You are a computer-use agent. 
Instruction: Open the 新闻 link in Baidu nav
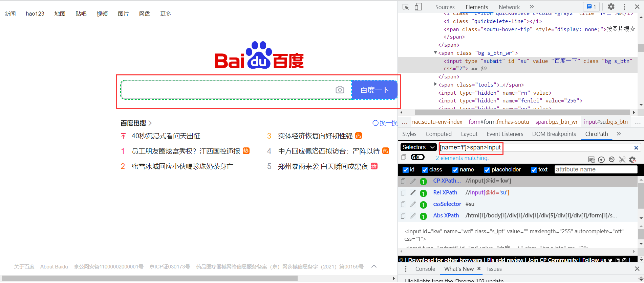pos(10,14)
